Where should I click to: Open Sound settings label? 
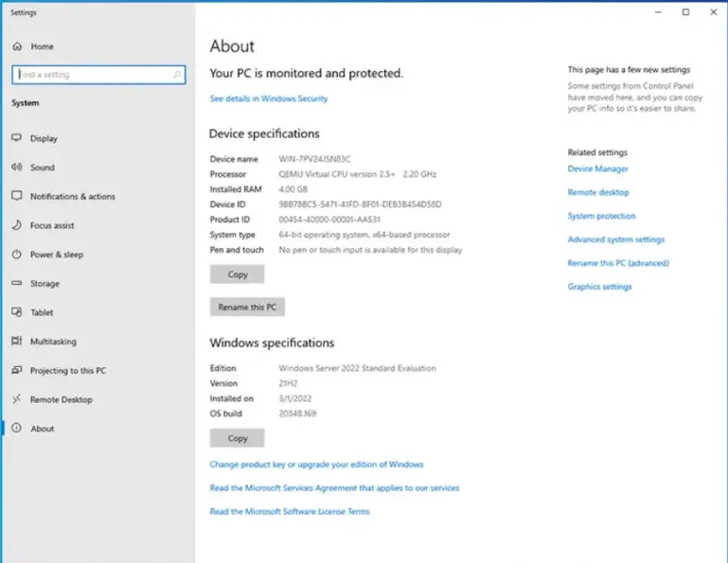pyautogui.click(x=43, y=167)
